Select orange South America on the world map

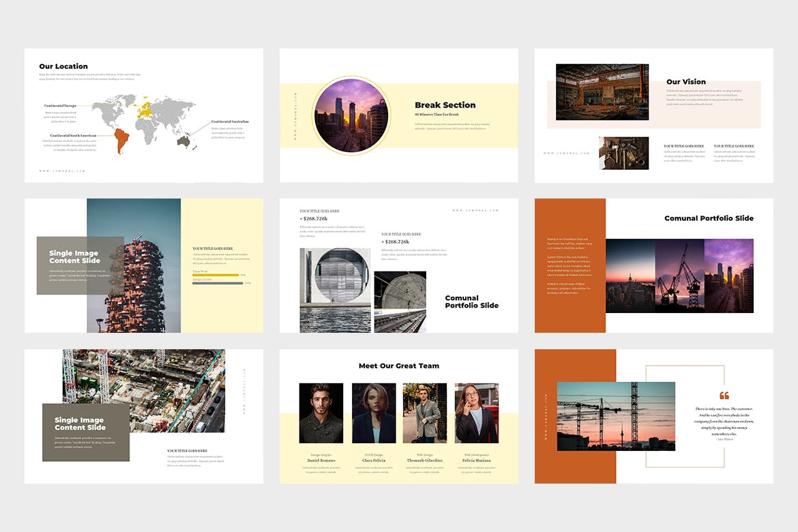click(121, 141)
